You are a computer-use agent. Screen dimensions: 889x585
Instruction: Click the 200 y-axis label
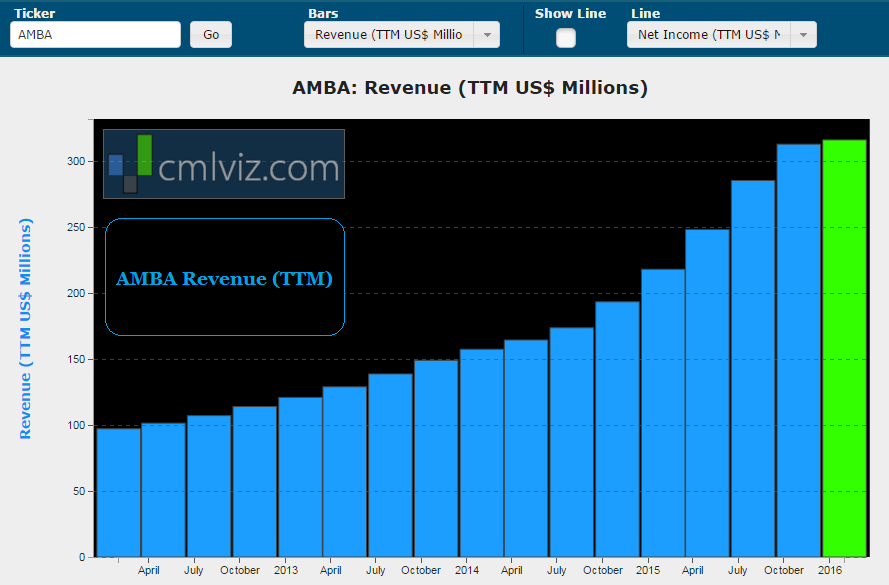click(x=76, y=294)
